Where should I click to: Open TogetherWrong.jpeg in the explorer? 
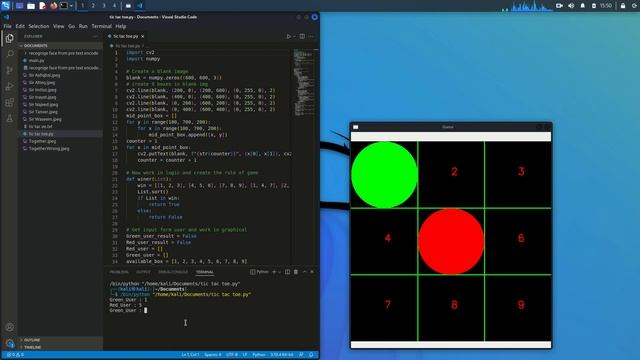click(61, 149)
